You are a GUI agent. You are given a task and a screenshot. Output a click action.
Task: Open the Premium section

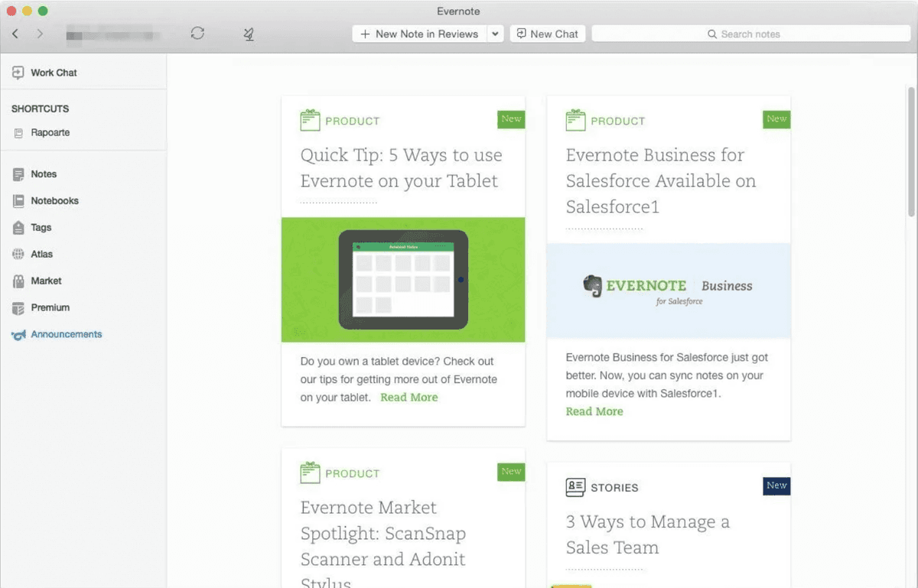click(x=50, y=307)
